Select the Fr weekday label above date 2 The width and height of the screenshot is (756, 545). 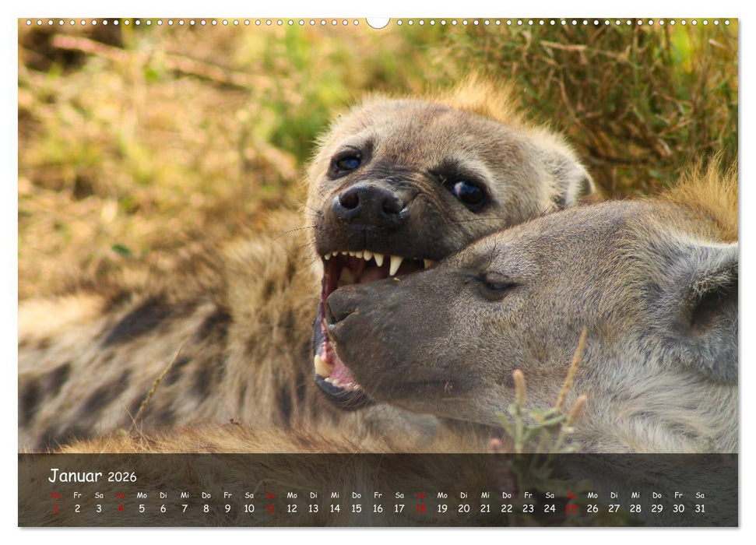pos(76,495)
